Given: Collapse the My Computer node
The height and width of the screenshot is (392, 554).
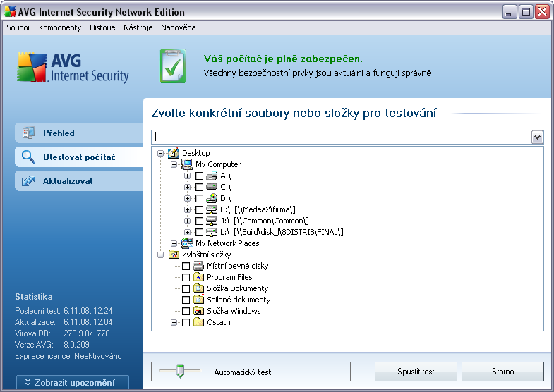Looking at the screenshot, I should (174, 164).
